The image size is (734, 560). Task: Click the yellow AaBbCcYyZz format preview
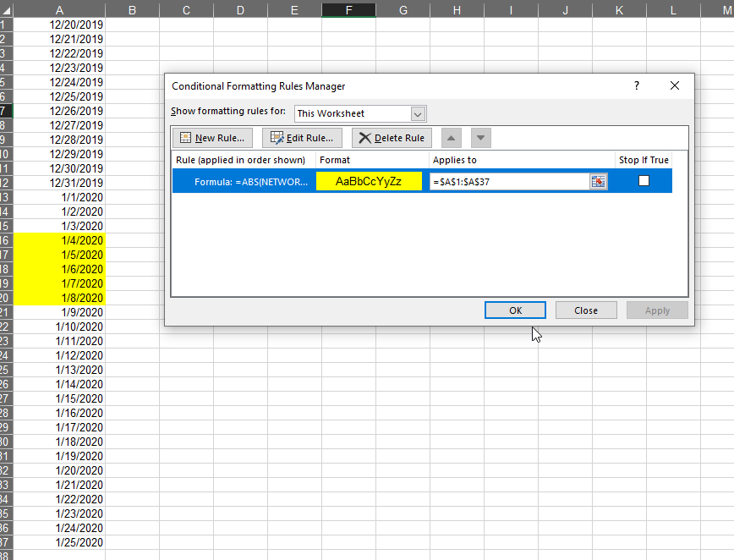[369, 181]
